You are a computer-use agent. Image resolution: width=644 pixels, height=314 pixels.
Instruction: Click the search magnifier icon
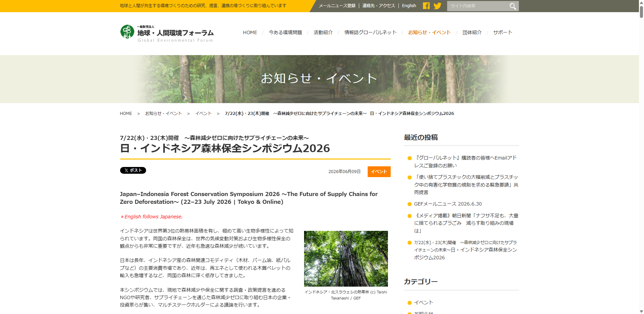pyautogui.click(x=513, y=6)
